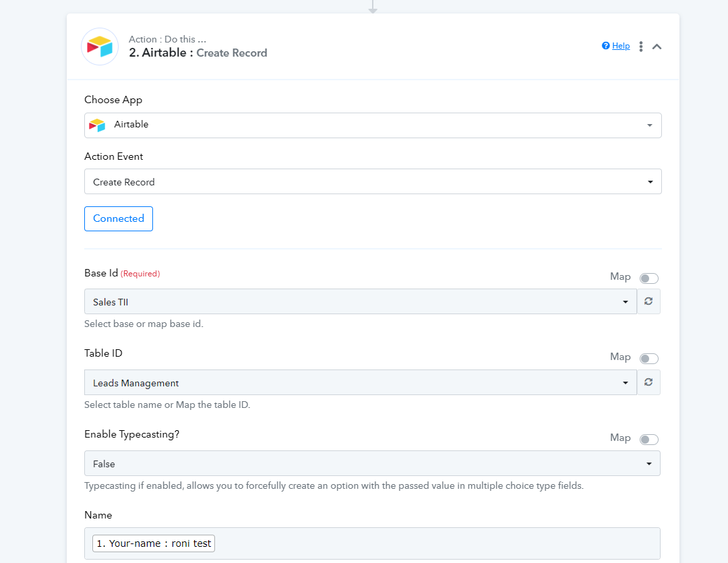The height and width of the screenshot is (563, 728).
Task: Click the 'Action : Do this ...' header text
Action: coord(168,40)
